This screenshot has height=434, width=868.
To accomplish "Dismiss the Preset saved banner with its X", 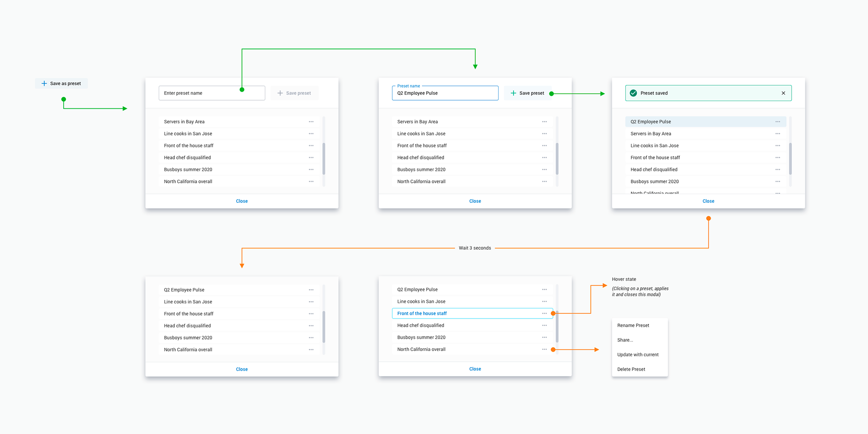I will [783, 93].
